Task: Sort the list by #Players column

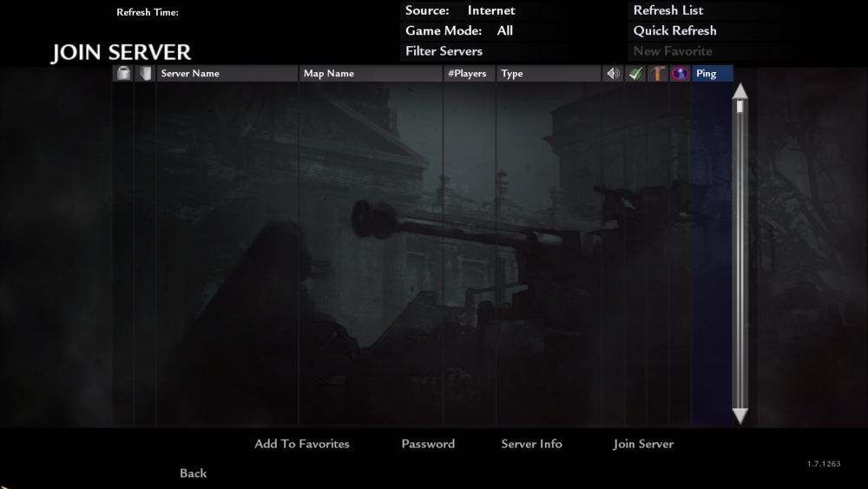Action: (x=467, y=74)
